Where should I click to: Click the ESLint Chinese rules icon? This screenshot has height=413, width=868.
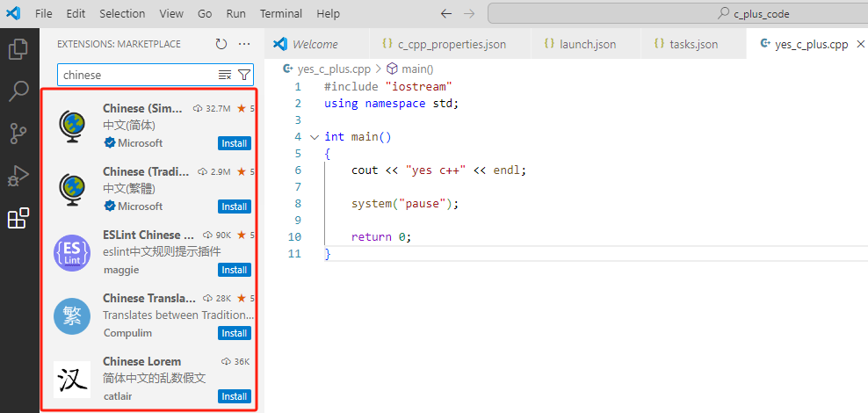click(72, 253)
